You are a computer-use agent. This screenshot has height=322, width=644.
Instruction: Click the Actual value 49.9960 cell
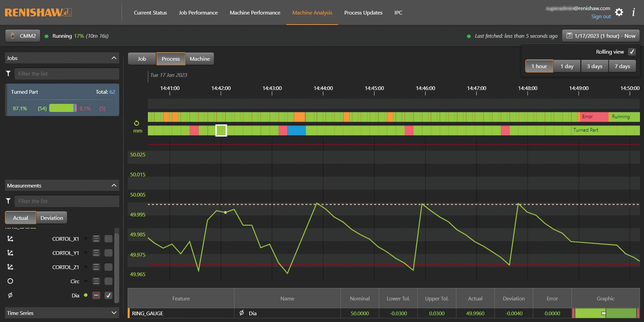(475, 313)
